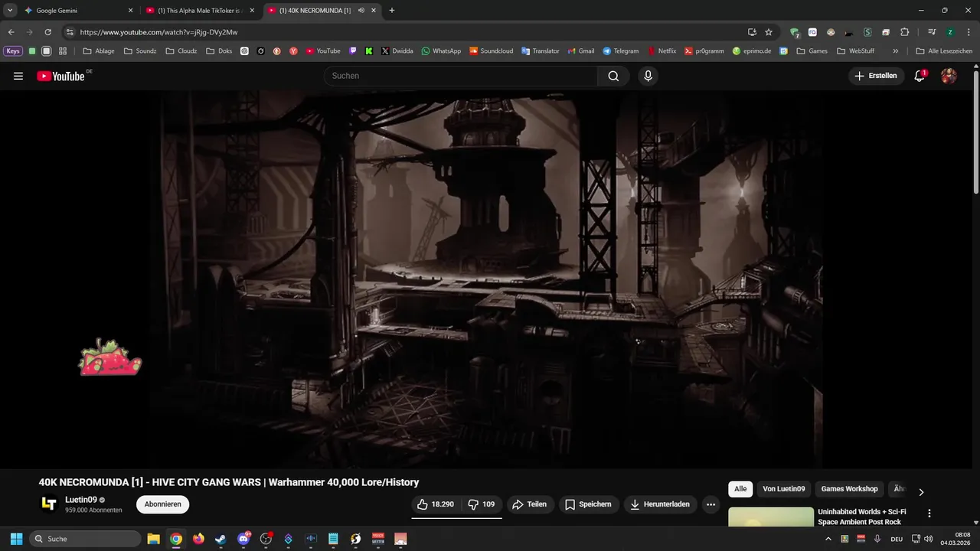The width and height of the screenshot is (980, 551).
Task: Open WhatsApp bookmark
Action: 441,51
